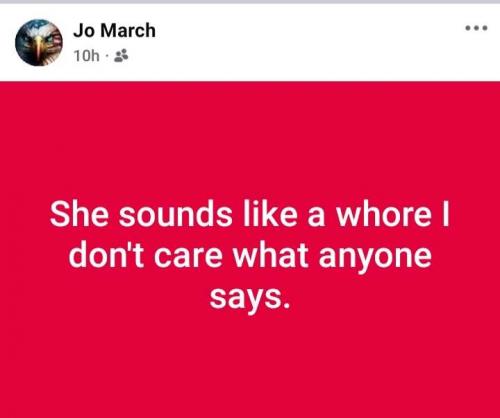Viewport: 500px width, 418px height.
Task: Click the small dot separator after 10h
Action: click(107, 56)
